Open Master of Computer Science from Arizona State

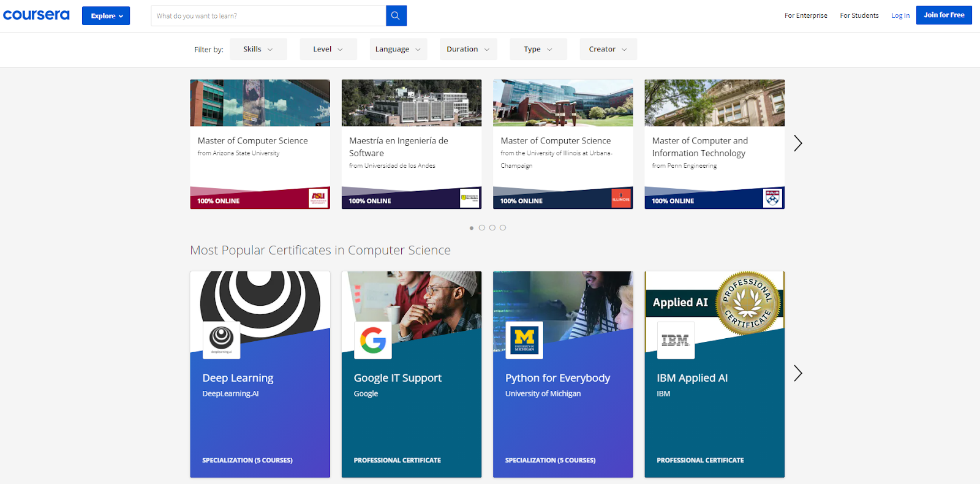tap(253, 141)
